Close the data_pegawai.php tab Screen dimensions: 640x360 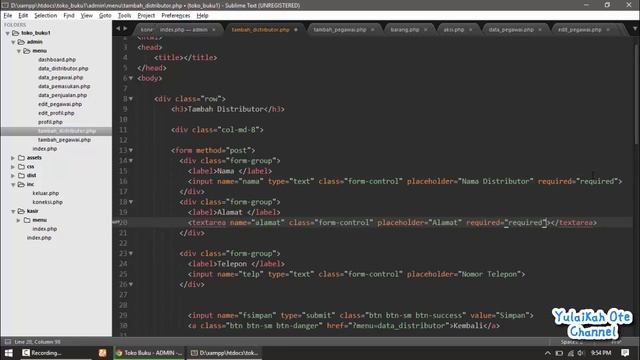[x=540, y=30]
